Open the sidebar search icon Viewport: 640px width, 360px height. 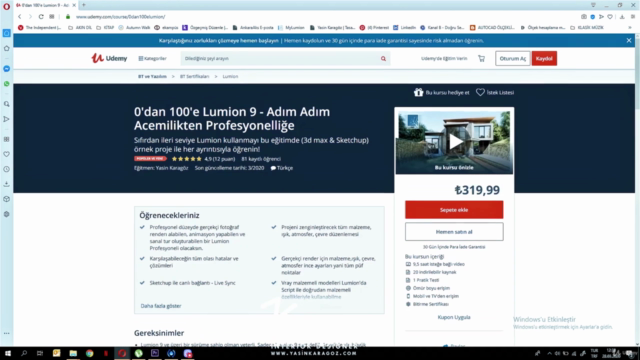pyautogui.click(x=7, y=104)
